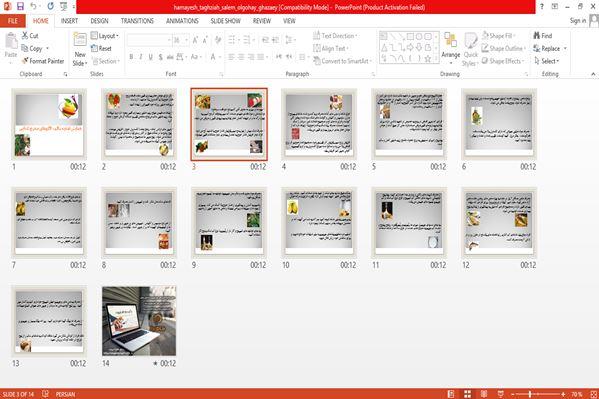Click the Align Left paragraph icon
Screen dimensions: 599x399
232,57
